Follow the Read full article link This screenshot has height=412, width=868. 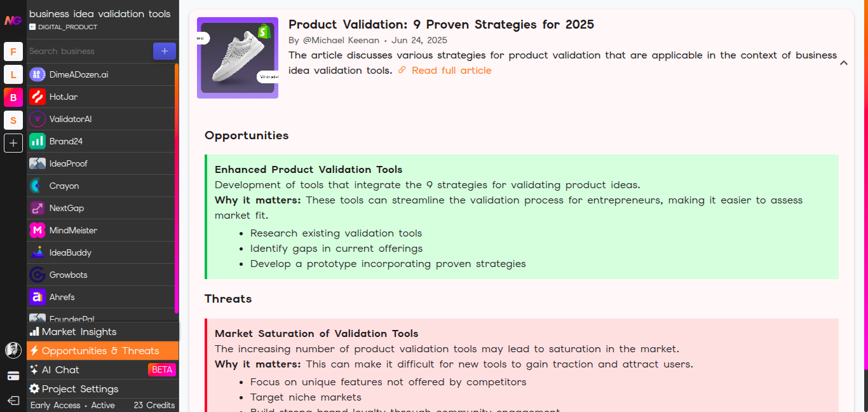click(451, 70)
